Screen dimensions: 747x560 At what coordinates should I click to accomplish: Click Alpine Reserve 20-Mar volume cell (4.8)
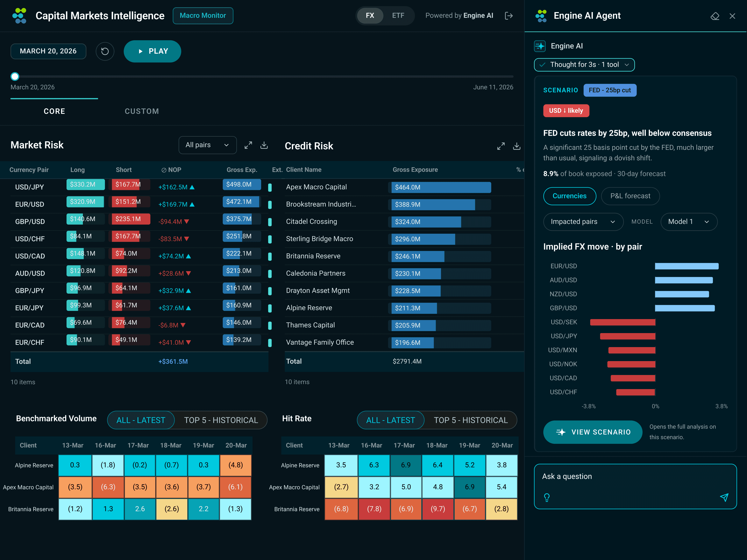pyautogui.click(x=236, y=465)
